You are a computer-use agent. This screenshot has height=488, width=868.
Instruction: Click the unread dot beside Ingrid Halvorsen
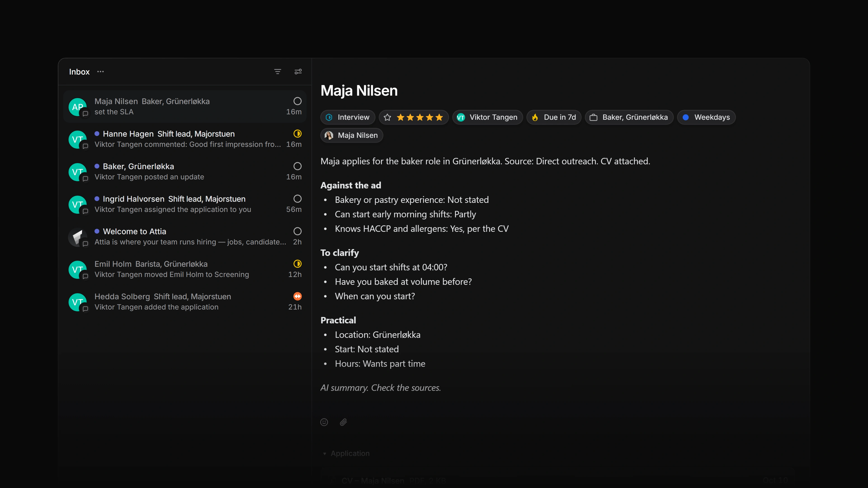click(97, 199)
